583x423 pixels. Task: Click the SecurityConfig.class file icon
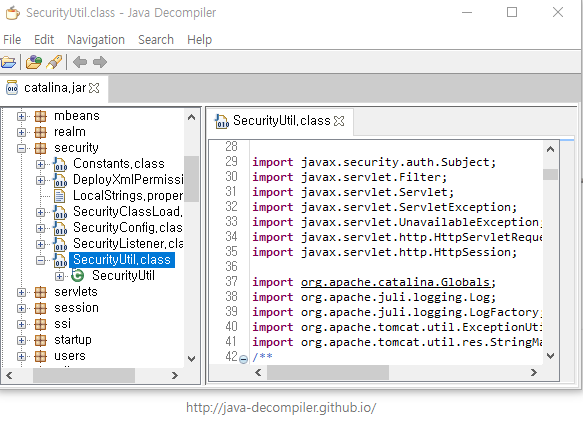point(60,228)
